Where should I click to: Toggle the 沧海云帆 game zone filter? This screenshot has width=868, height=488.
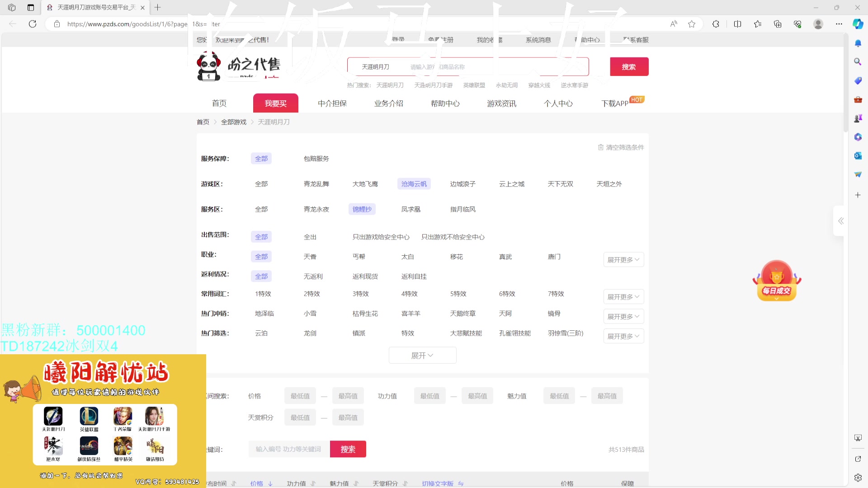(414, 183)
